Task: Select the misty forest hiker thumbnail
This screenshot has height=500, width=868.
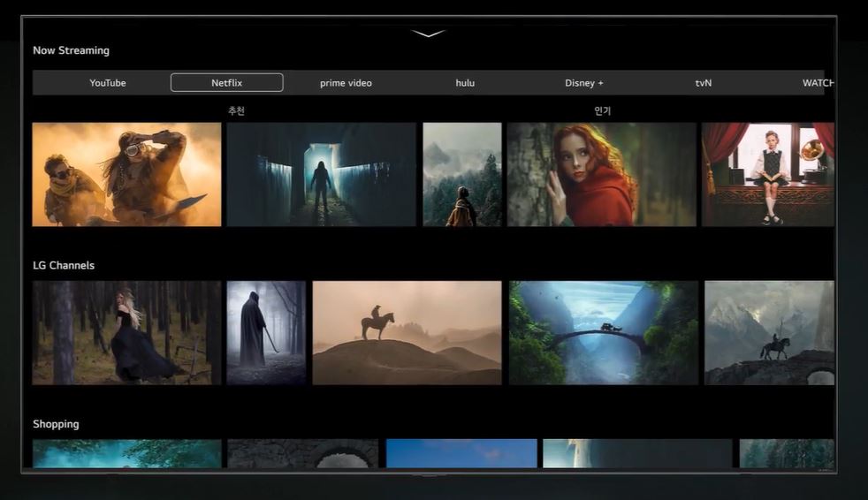Action: pyautogui.click(x=461, y=175)
